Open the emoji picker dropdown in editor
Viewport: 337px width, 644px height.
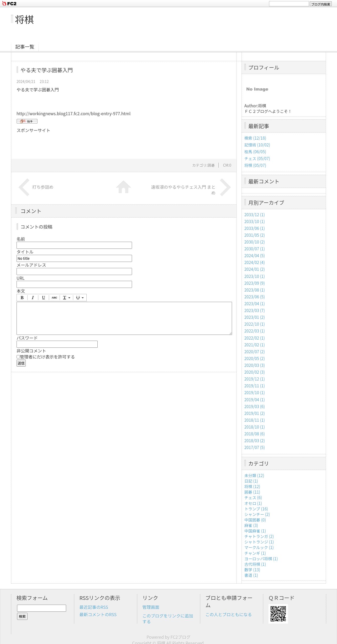[x=80, y=298]
